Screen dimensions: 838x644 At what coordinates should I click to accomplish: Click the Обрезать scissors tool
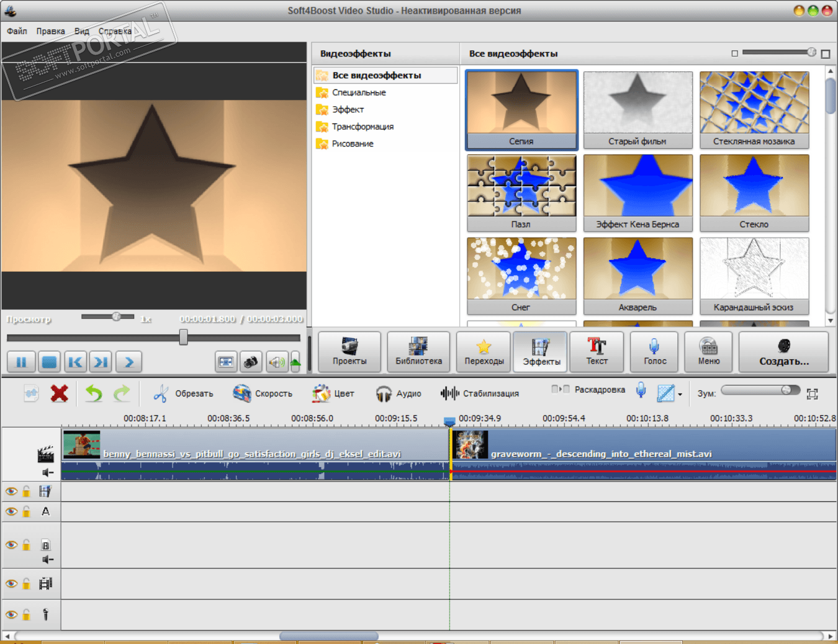pos(183,393)
